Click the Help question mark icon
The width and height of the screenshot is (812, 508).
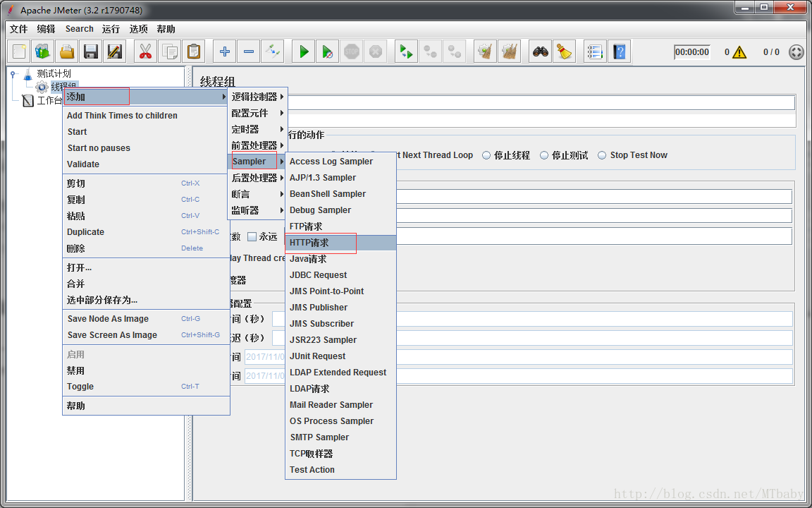[620, 52]
